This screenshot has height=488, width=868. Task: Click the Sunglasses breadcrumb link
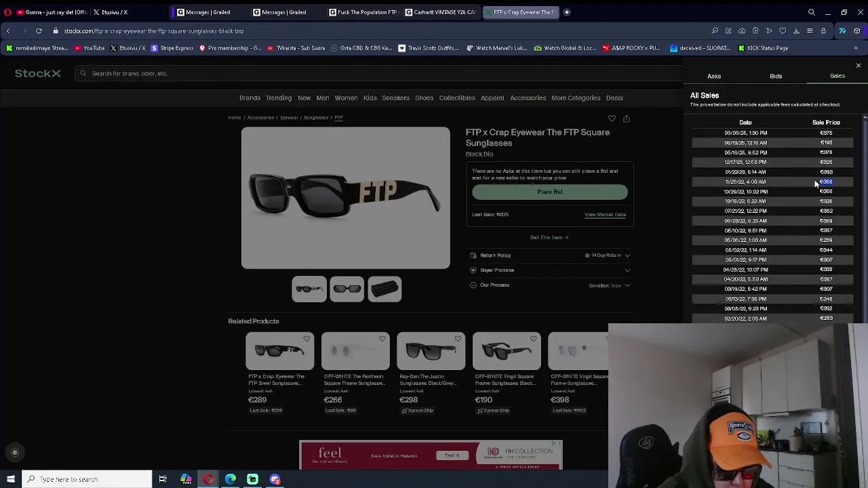click(x=316, y=118)
